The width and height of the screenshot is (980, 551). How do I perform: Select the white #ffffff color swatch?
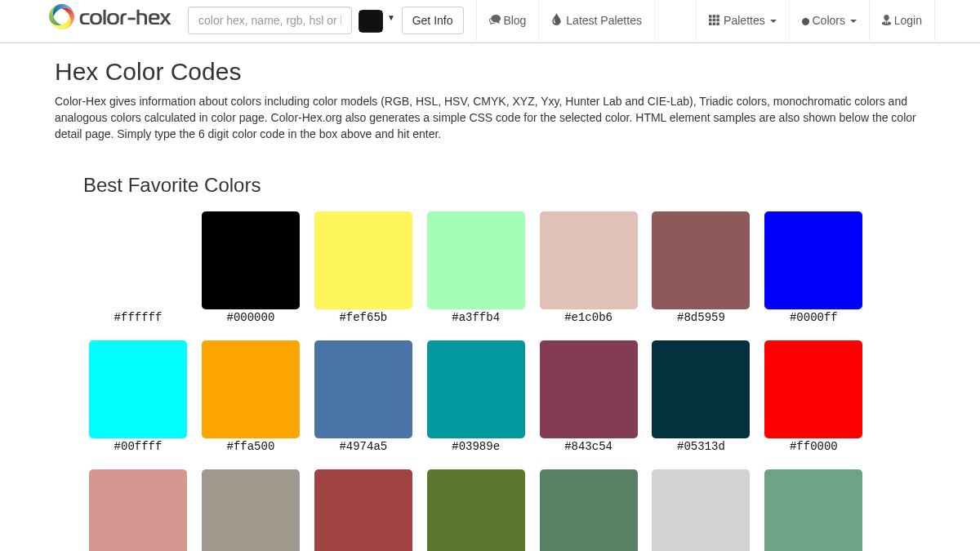point(138,260)
